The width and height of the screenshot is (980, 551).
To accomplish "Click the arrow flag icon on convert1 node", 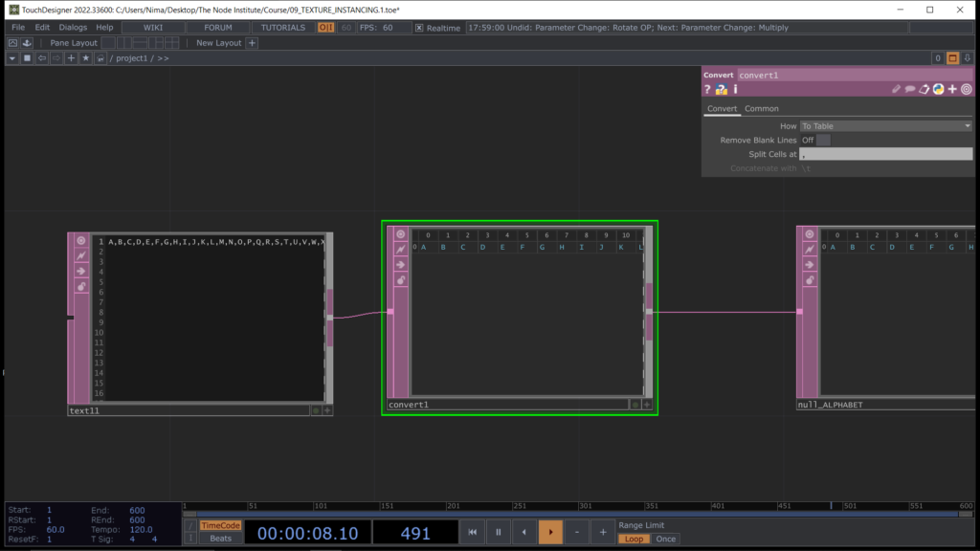I will pos(401,265).
